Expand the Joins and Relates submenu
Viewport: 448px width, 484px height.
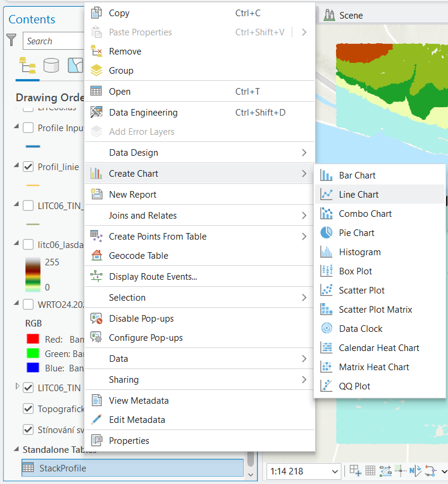(199, 216)
